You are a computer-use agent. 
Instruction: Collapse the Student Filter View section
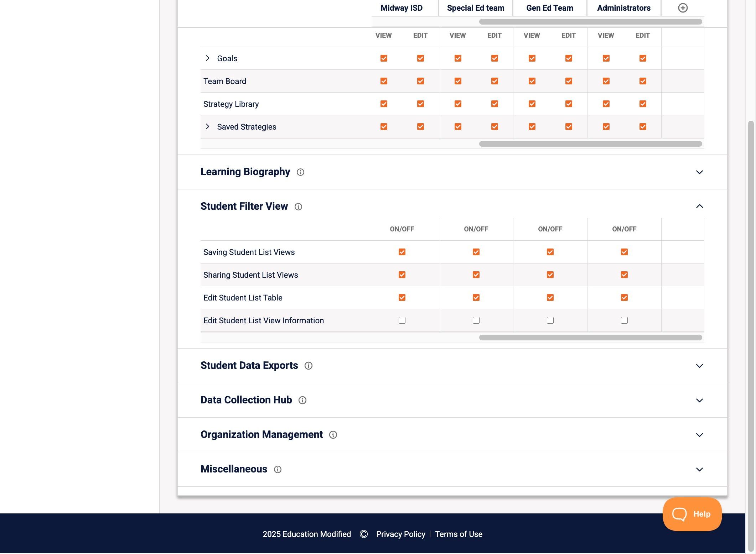[x=699, y=207]
